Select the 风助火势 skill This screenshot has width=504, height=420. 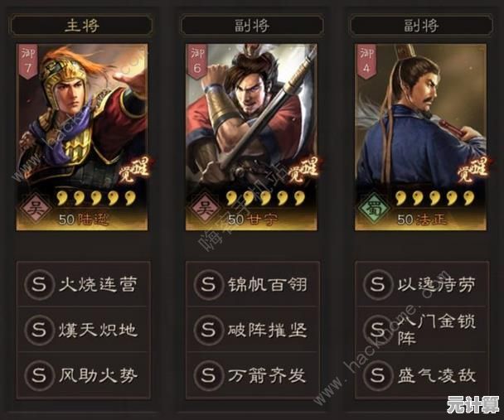click(83, 375)
